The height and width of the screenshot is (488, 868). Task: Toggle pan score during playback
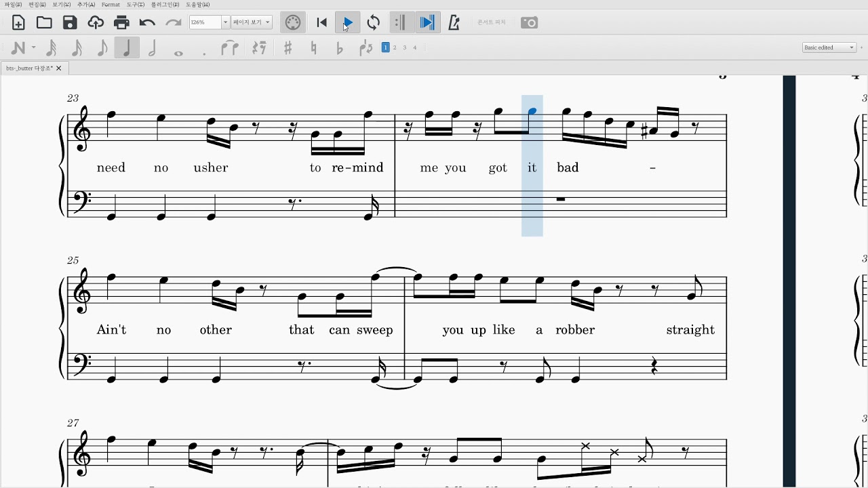[x=427, y=22]
